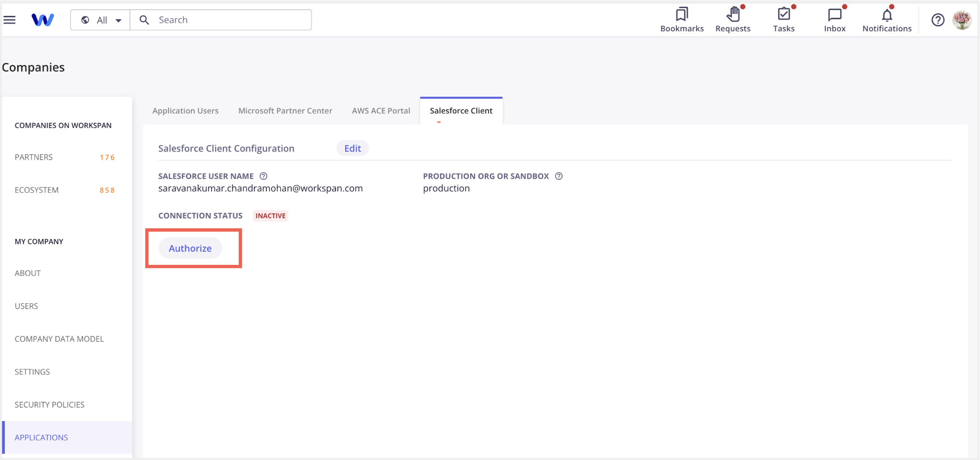Screen dimensions: 980x460
Task: Click the Authorize button
Action: 190,248
